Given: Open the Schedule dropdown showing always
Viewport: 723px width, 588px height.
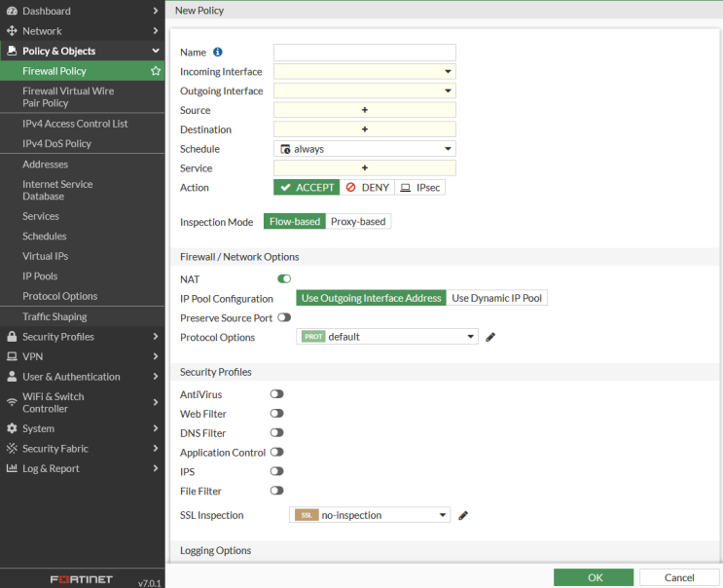Looking at the screenshot, I should pyautogui.click(x=364, y=149).
